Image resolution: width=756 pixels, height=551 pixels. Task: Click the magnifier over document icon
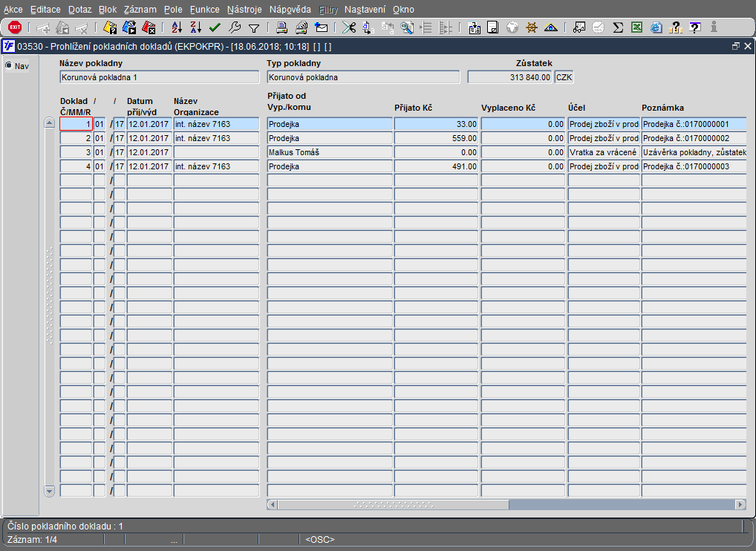click(407, 27)
